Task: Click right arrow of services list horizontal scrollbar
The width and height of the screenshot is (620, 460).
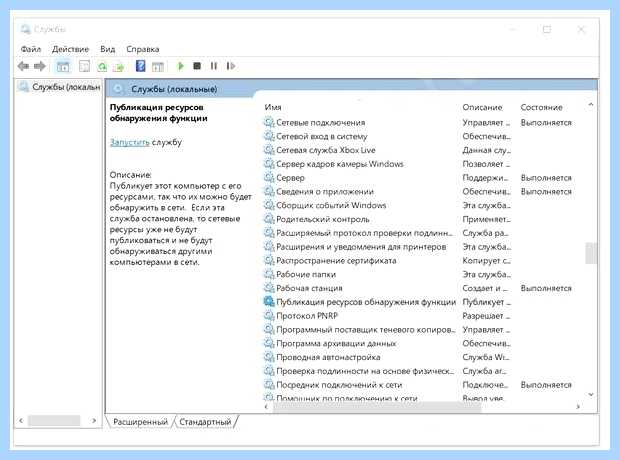Action: [x=578, y=407]
